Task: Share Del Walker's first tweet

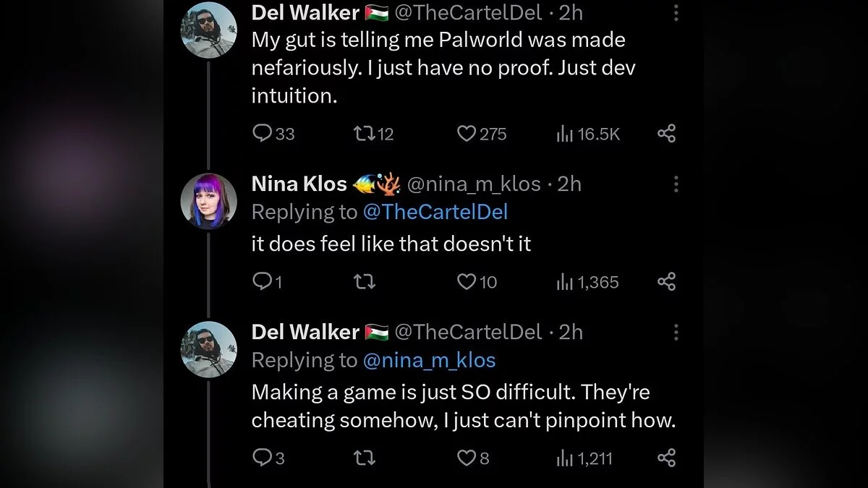Action: [666, 134]
